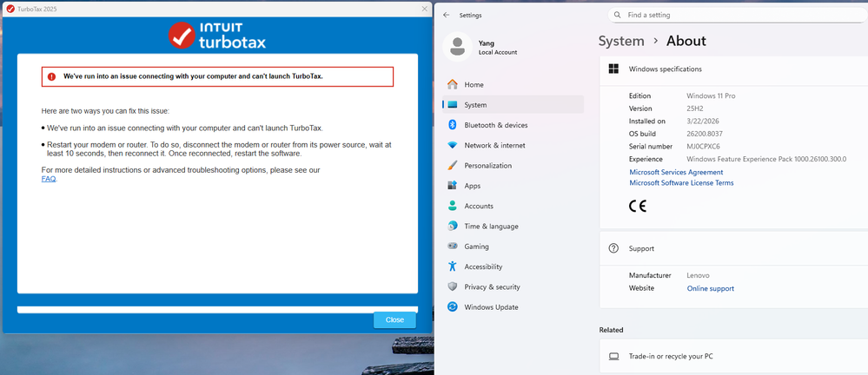Click the Find a setting search box
Screen dimensions: 868x375
click(738, 15)
